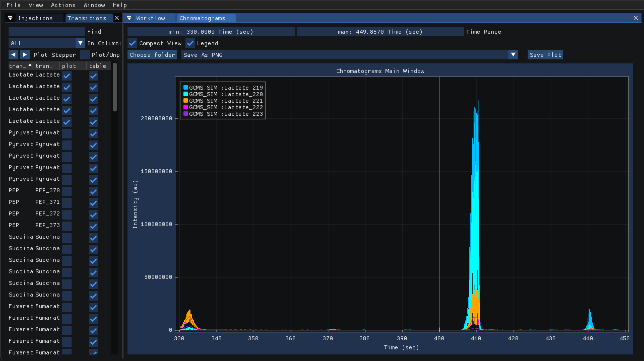The image size is (644, 361).
Task: Click Lactate_221 legend color swatch
Action: [186, 100]
